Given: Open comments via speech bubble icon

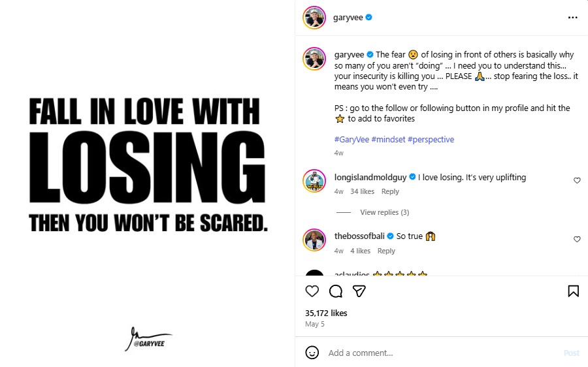Looking at the screenshot, I should [x=336, y=291].
